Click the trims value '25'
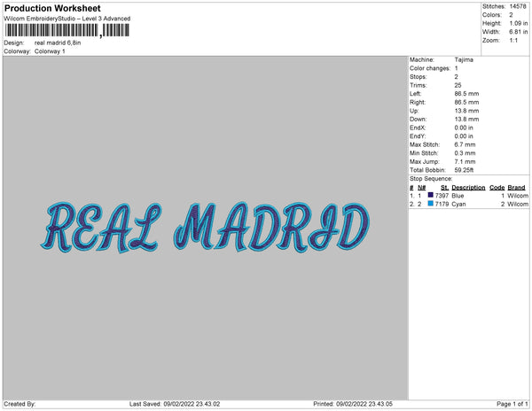The width and height of the screenshot is (532, 411). [x=458, y=85]
